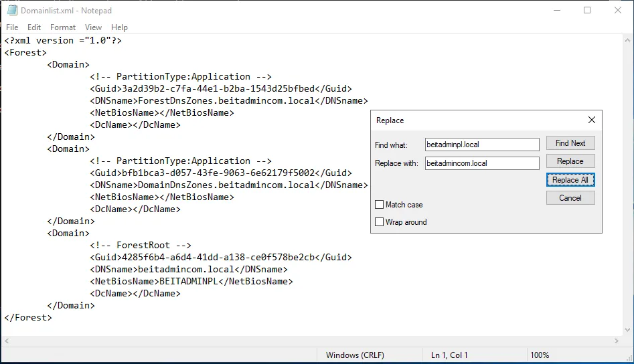
Task: Click the Replace button
Action: 570,161
